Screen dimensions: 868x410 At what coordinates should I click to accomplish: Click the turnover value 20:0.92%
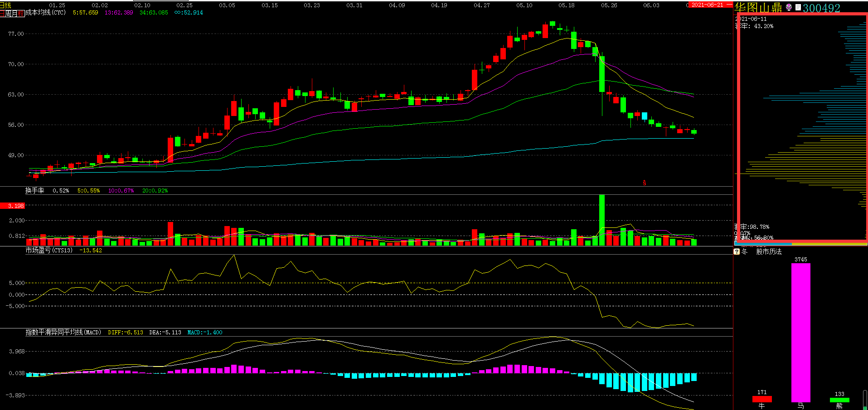pyautogui.click(x=155, y=191)
